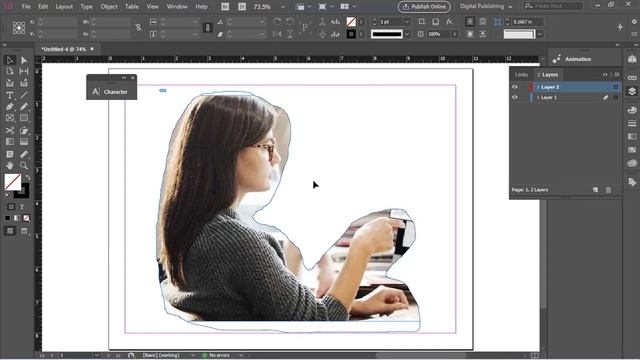
Task: Open Table menu
Action: coord(131,7)
